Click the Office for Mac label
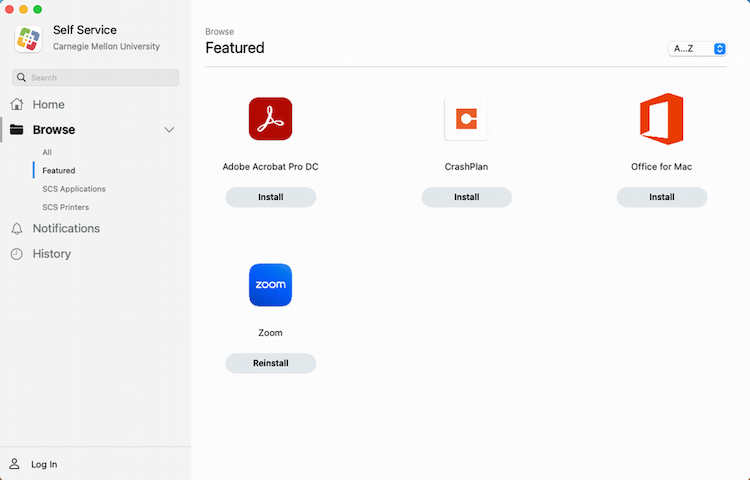This screenshot has width=750, height=480. [x=662, y=166]
